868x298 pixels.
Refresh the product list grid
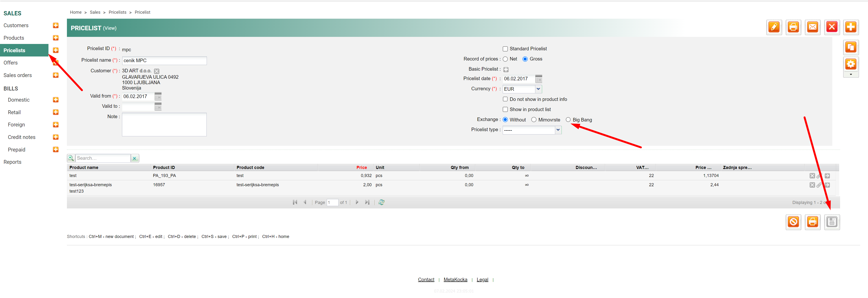coord(381,202)
